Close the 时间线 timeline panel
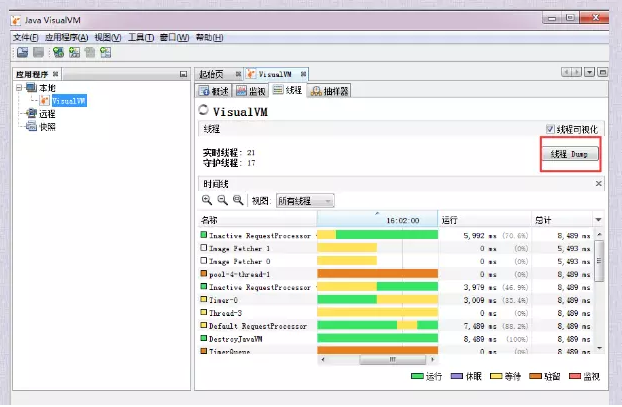This screenshot has width=622, height=407. [x=599, y=184]
